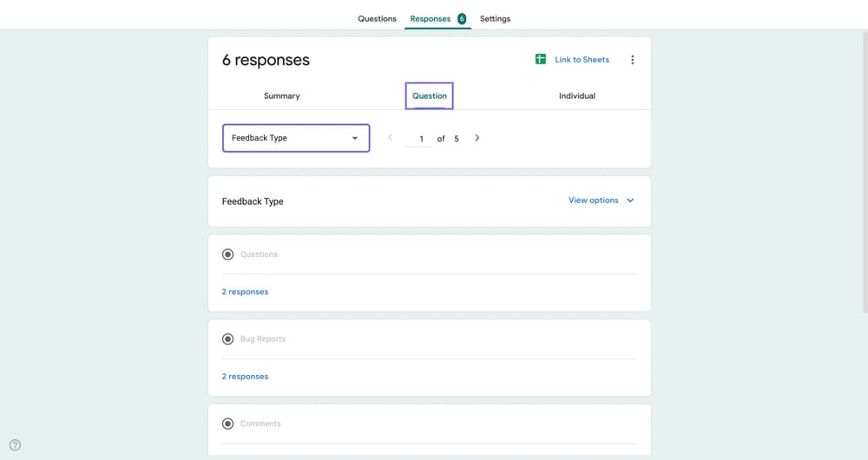The image size is (868, 460).
Task: Click the page vertical scrollbar
Action: point(865,172)
